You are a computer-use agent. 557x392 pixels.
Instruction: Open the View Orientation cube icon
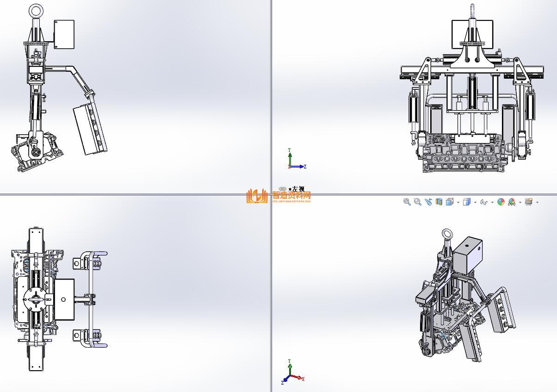point(449,202)
